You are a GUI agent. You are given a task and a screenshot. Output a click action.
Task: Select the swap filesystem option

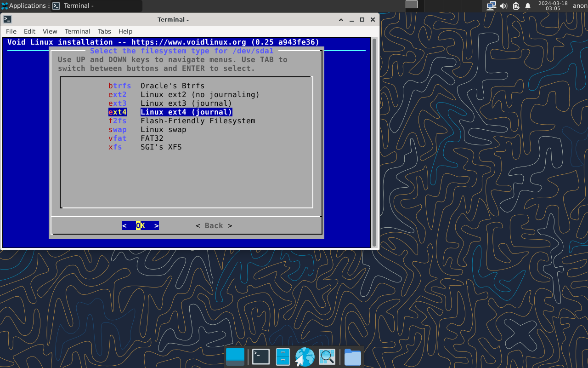[118, 130]
